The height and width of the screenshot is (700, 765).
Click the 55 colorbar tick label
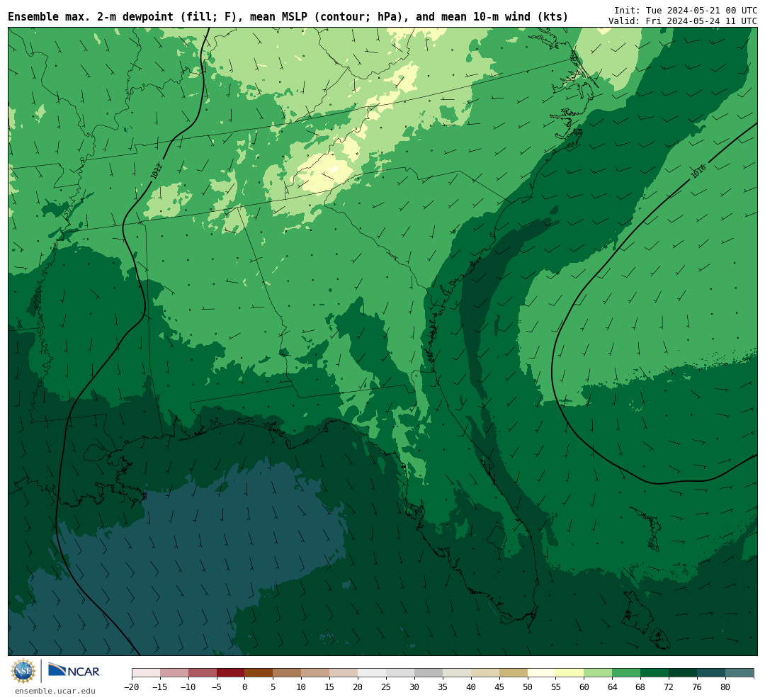(556, 687)
